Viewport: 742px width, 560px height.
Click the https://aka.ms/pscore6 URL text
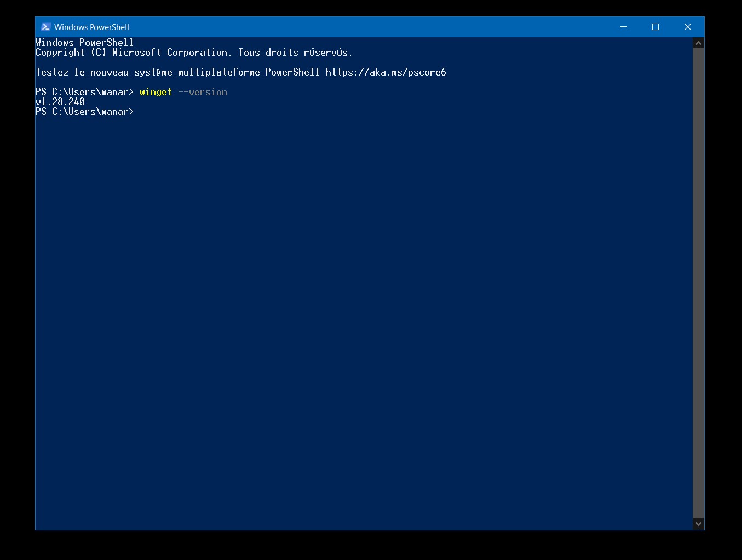[x=386, y=72]
